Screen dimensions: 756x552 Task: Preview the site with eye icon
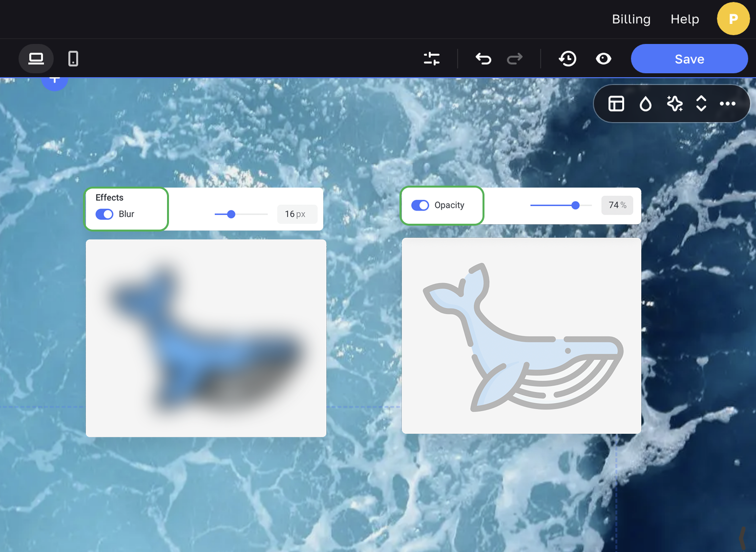coord(604,59)
